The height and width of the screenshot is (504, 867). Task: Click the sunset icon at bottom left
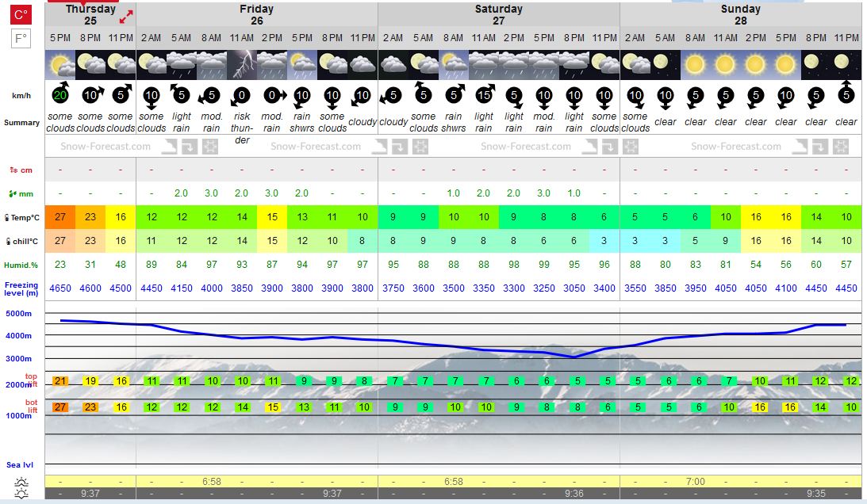pyautogui.click(x=21, y=494)
